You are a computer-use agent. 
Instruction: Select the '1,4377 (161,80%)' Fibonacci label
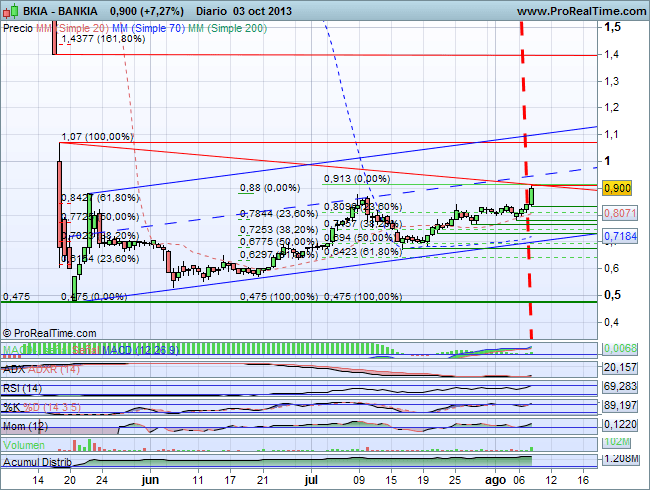103,39
